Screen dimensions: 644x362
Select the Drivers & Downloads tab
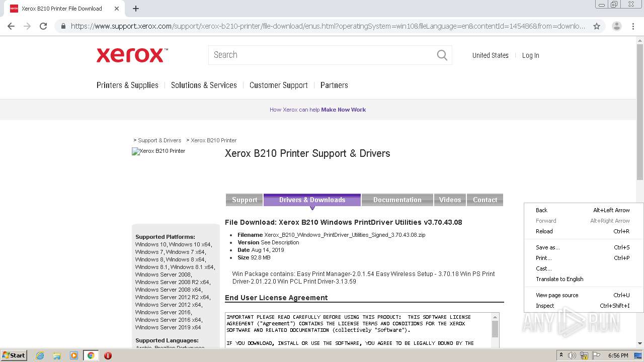pos(312,200)
